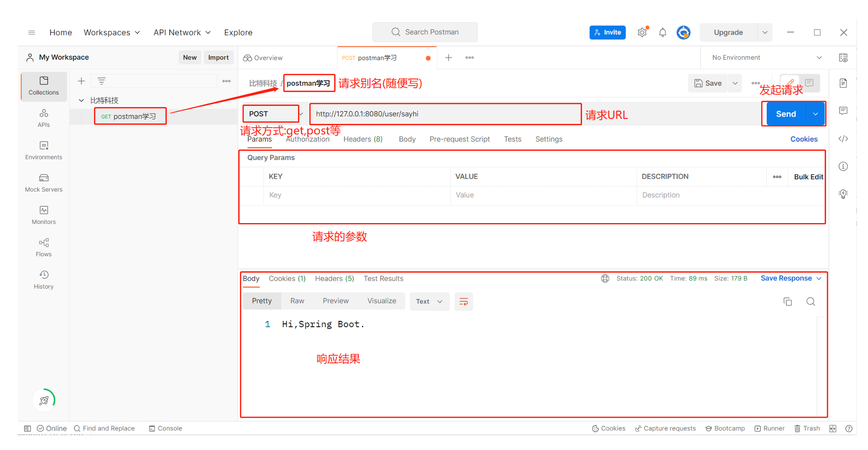Open the Save options dropdown arrow
Image resolution: width=868 pixels, height=450 pixels.
coord(735,83)
